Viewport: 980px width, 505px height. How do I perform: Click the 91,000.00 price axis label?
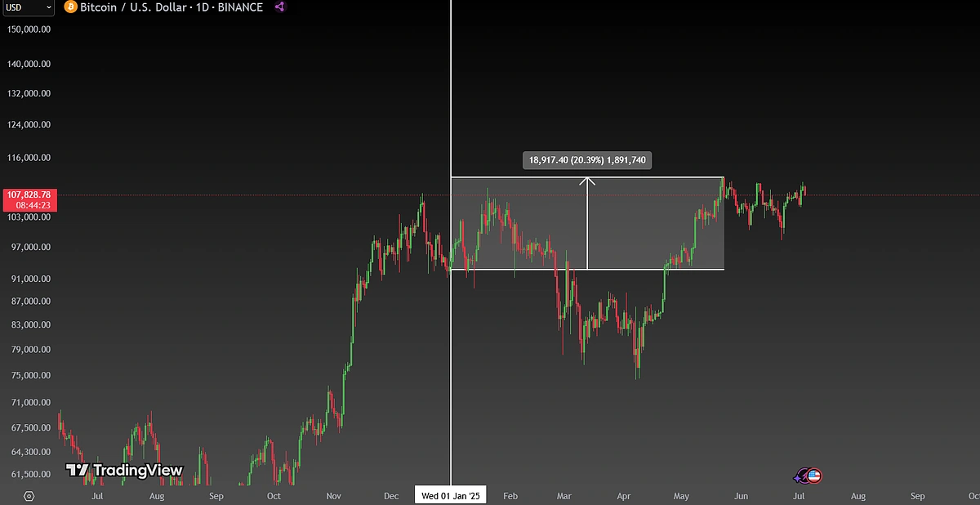point(29,279)
